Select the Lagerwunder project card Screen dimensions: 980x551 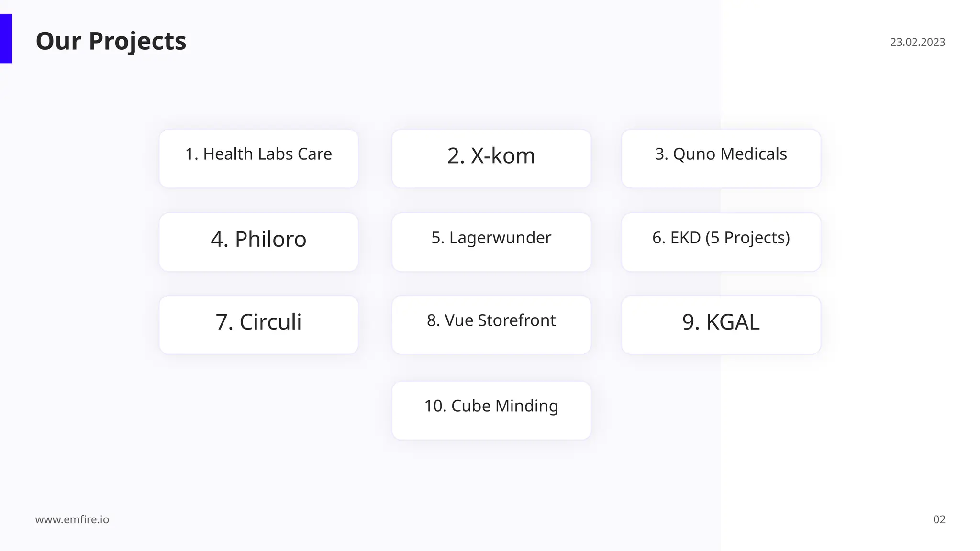pos(491,242)
